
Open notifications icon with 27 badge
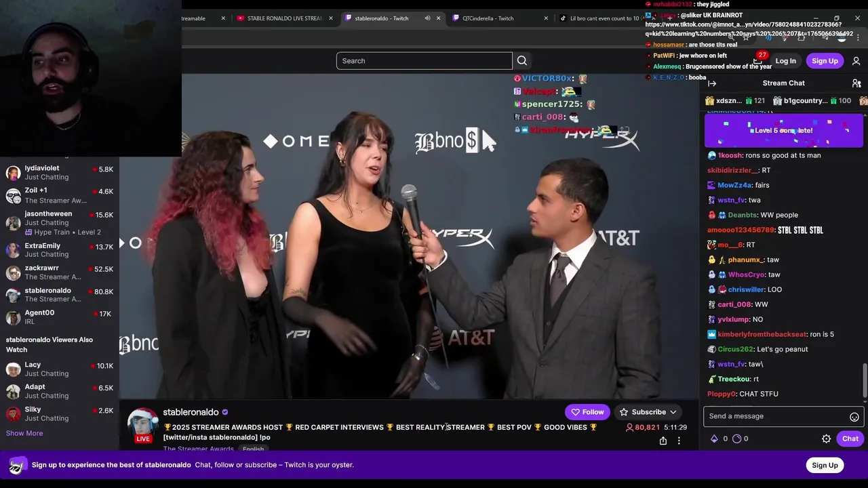click(x=759, y=60)
